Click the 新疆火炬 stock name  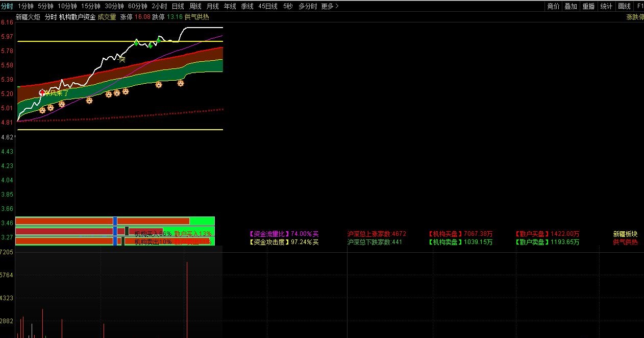pyautogui.click(x=28, y=17)
